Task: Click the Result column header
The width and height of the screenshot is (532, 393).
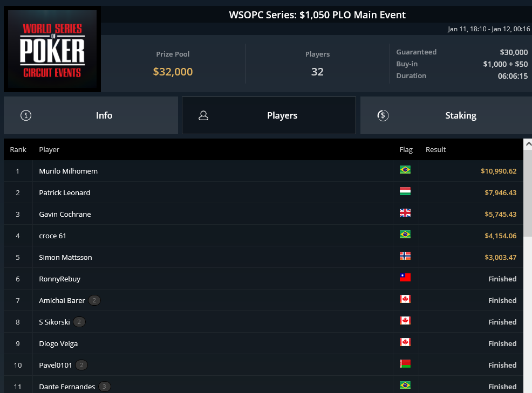Action: (435, 149)
